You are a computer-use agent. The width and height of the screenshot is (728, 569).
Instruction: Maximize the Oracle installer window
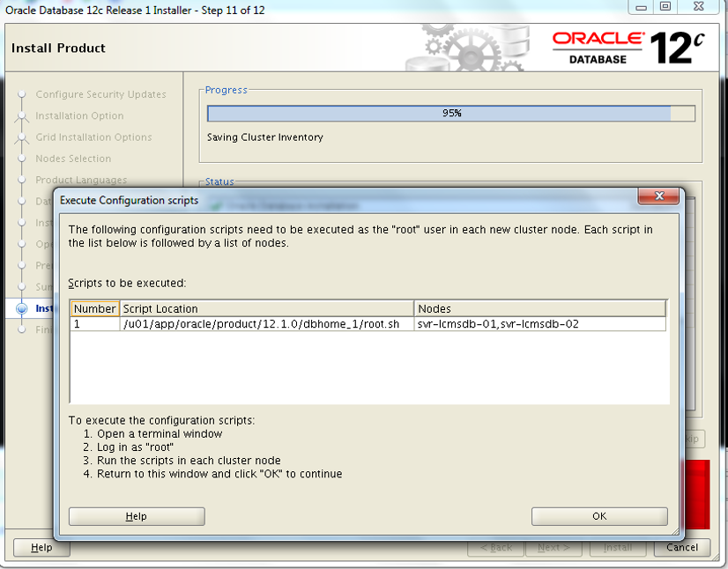(x=665, y=6)
